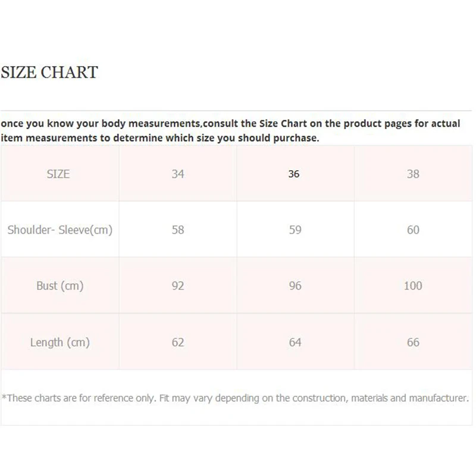Select size 34 column header
The width and height of the screenshot is (476, 476).
pyautogui.click(x=178, y=174)
